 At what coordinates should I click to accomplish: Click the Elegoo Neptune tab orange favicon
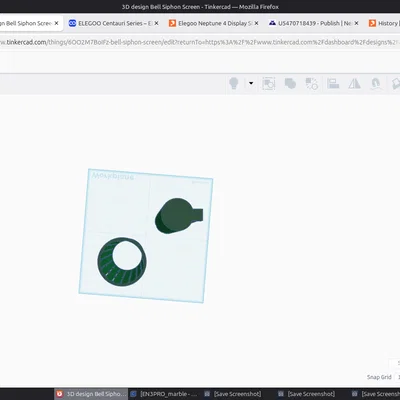click(172, 23)
